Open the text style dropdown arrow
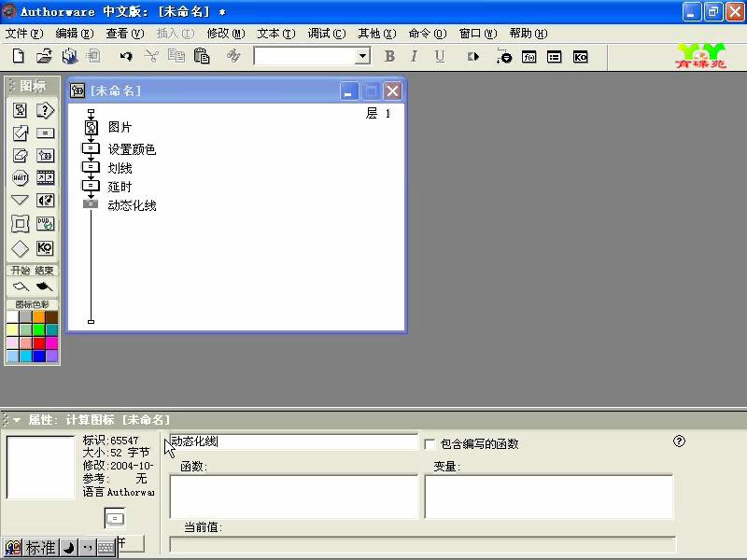The width and height of the screenshot is (747, 560). click(363, 56)
